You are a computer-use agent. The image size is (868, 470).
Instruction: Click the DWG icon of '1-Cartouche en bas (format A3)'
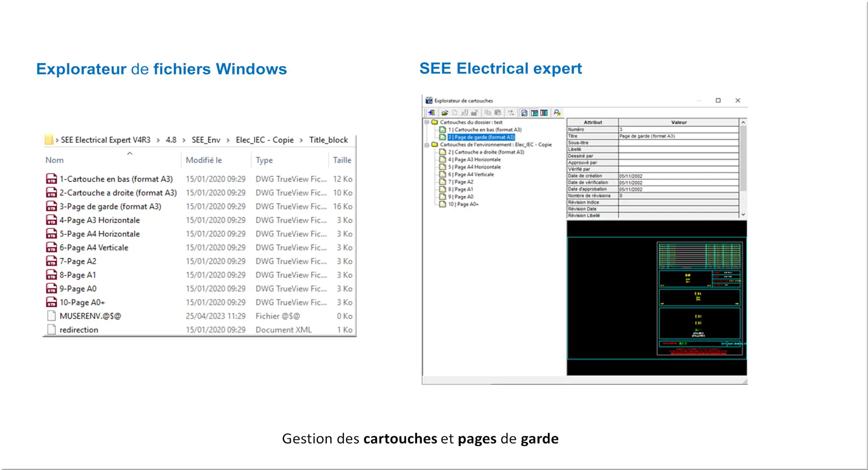coord(52,179)
